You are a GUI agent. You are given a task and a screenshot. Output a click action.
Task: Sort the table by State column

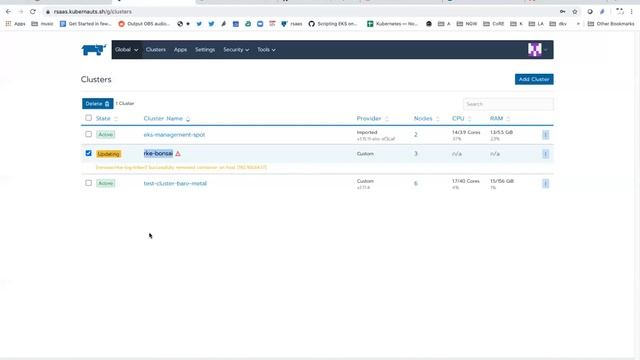[x=107, y=118]
